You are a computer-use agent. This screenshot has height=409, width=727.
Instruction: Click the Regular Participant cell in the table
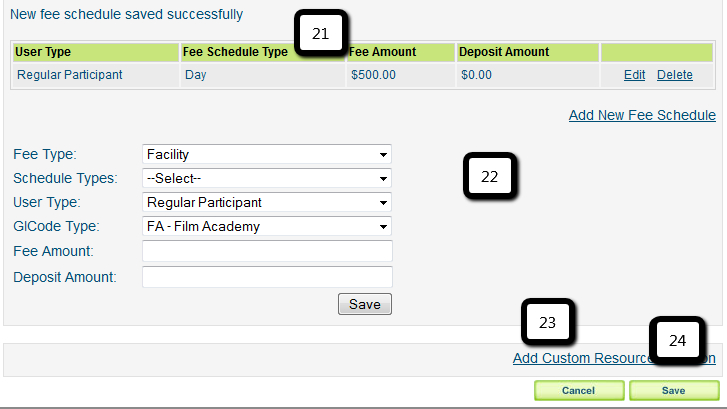tap(69, 74)
